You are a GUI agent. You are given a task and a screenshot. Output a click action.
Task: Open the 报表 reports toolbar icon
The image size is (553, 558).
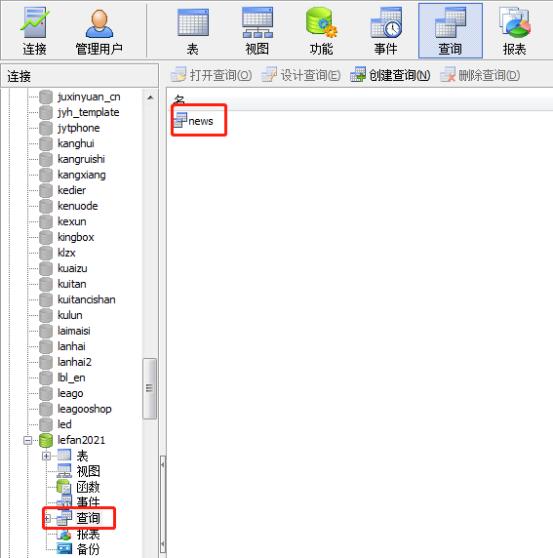point(515,31)
